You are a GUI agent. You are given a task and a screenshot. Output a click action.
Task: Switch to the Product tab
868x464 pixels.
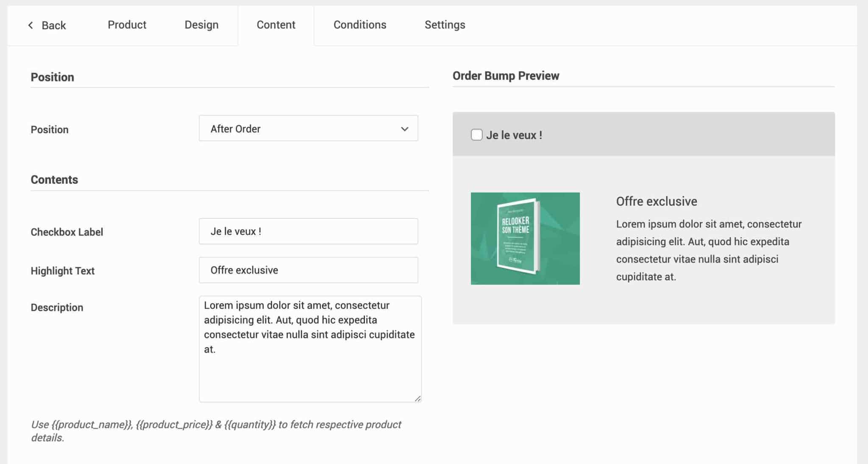(127, 25)
